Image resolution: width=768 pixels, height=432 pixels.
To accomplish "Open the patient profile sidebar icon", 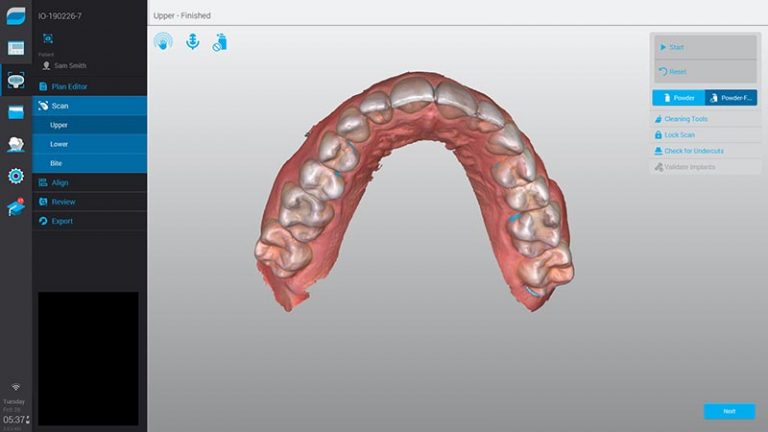I will tap(16, 144).
